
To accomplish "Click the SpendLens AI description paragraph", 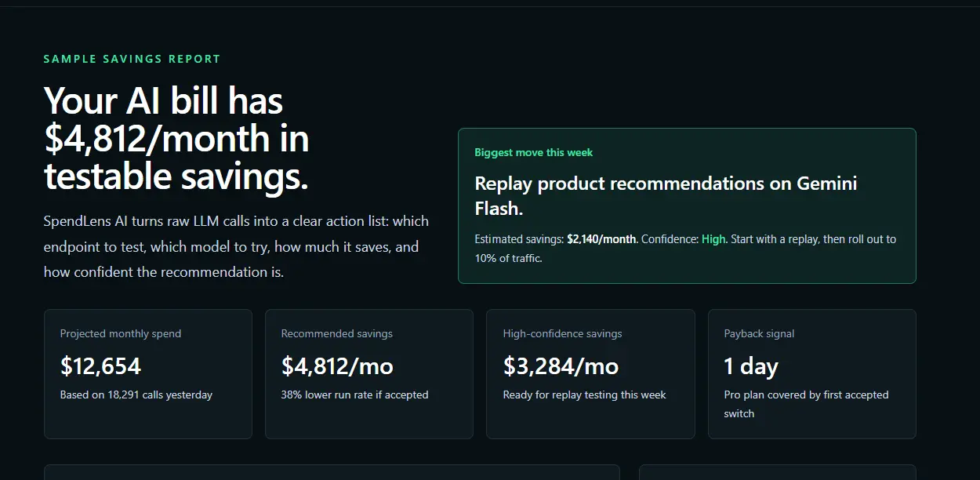I will point(236,246).
